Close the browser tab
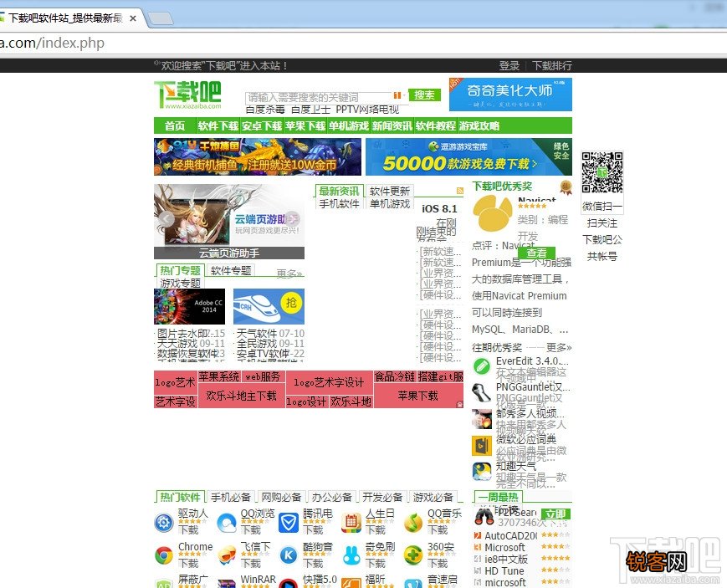Image resolution: width=727 pixels, height=588 pixels. coord(133,18)
